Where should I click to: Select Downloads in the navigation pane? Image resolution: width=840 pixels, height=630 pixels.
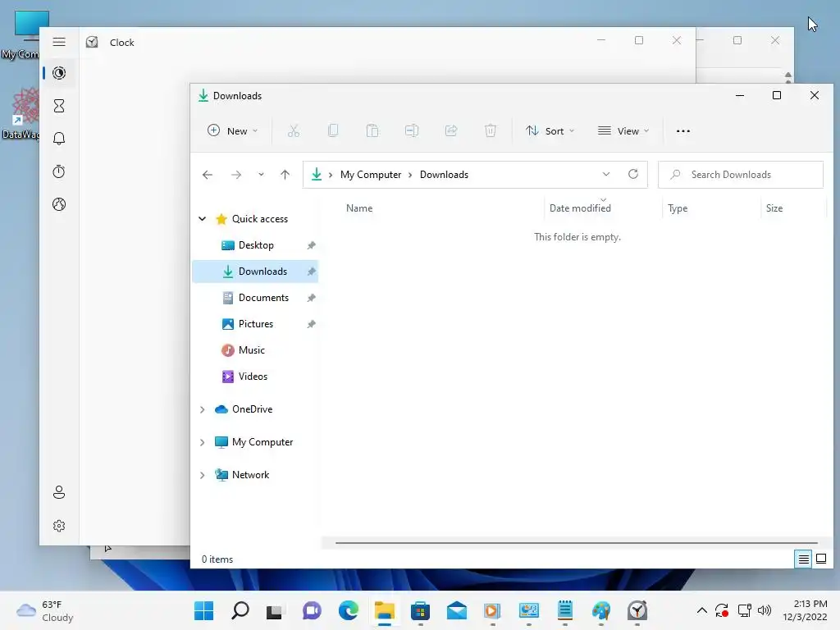256,271
